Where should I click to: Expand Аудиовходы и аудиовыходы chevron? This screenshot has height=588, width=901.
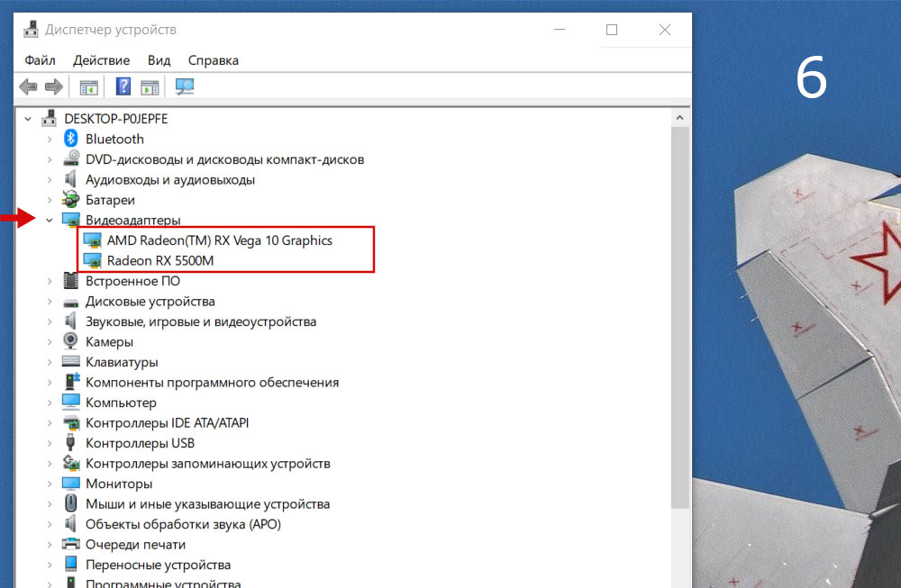50,180
